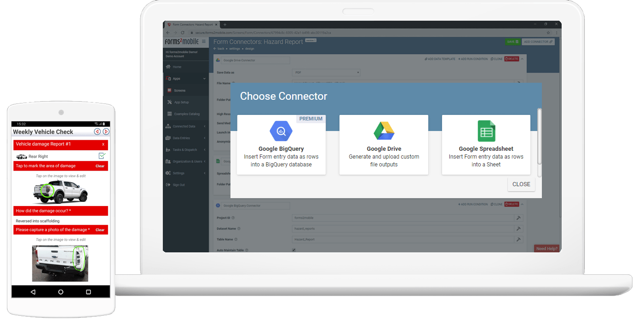Click the browser address bar URL
The width and height of the screenshot is (644, 325).
[x=263, y=33]
